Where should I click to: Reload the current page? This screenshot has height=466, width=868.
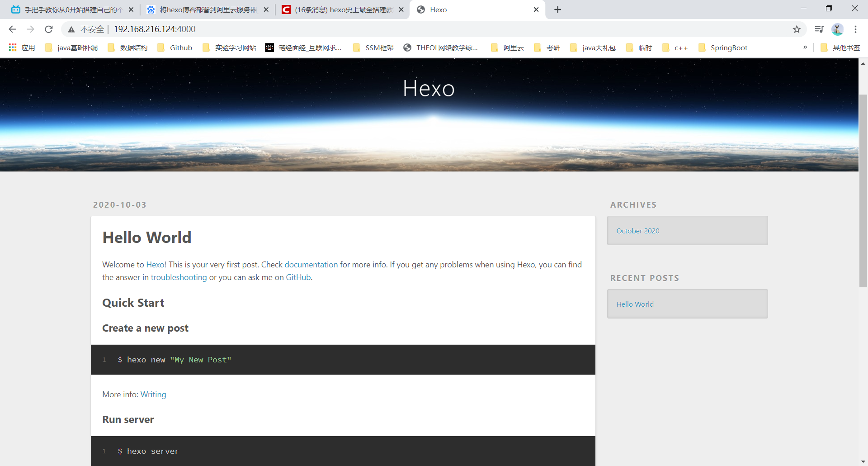pyautogui.click(x=49, y=29)
